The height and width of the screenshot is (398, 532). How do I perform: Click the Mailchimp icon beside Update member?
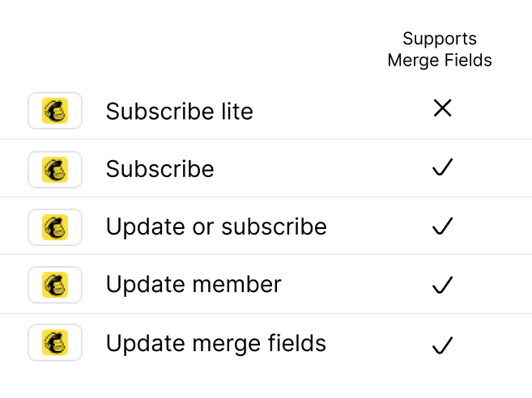[x=55, y=285]
